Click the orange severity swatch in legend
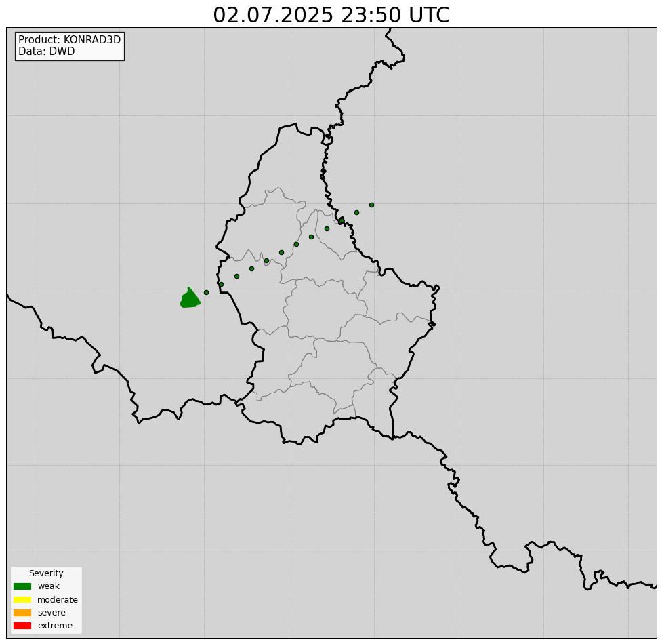 [22, 612]
